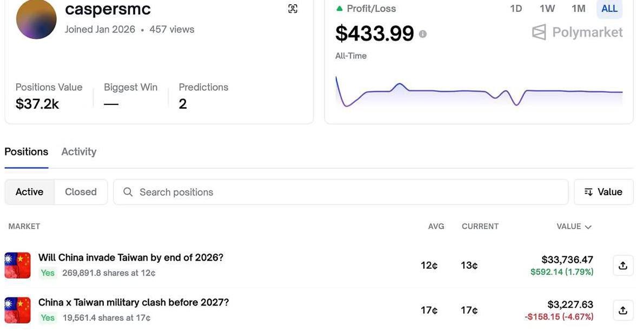
Task: Type in the Search positions field
Action: pos(346,192)
